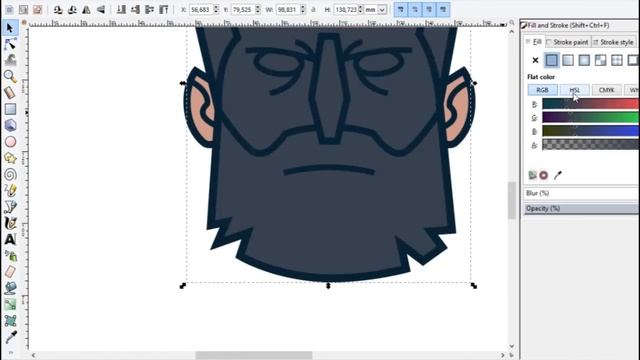Choose CMYK color mode
Image resolution: width=640 pixels, height=360 pixels.
coord(607,90)
